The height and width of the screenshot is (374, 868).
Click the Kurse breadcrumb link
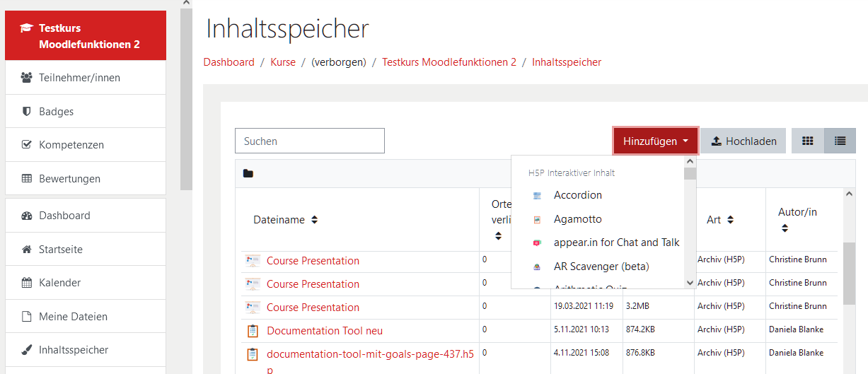[x=283, y=62]
